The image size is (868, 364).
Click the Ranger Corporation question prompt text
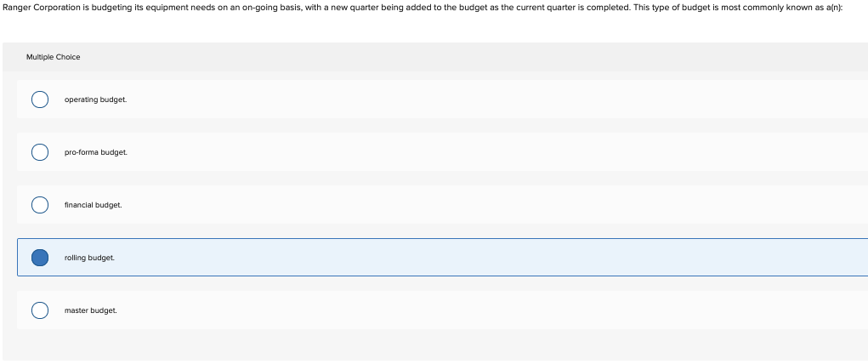pyautogui.click(x=423, y=9)
